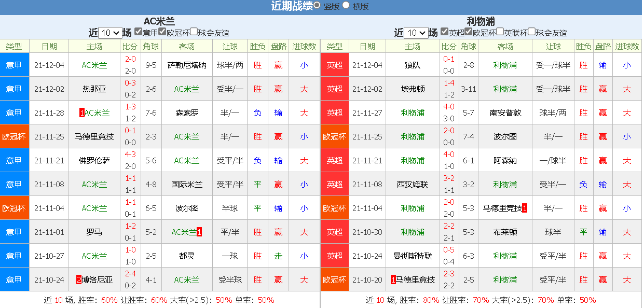This screenshot has width=644, height=308.
Task: Click 2-4 score in 博洛尼亚 match row
Action: tap(130, 274)
